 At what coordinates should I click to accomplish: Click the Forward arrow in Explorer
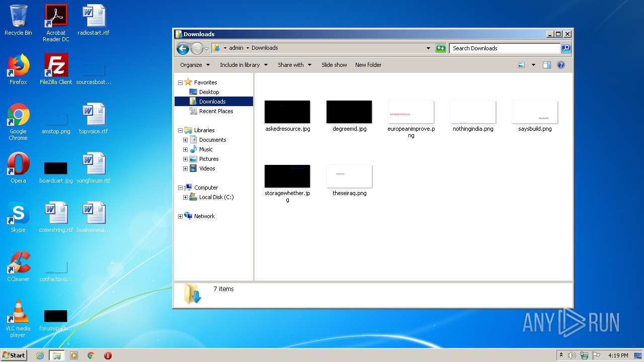tap(197, 48)
